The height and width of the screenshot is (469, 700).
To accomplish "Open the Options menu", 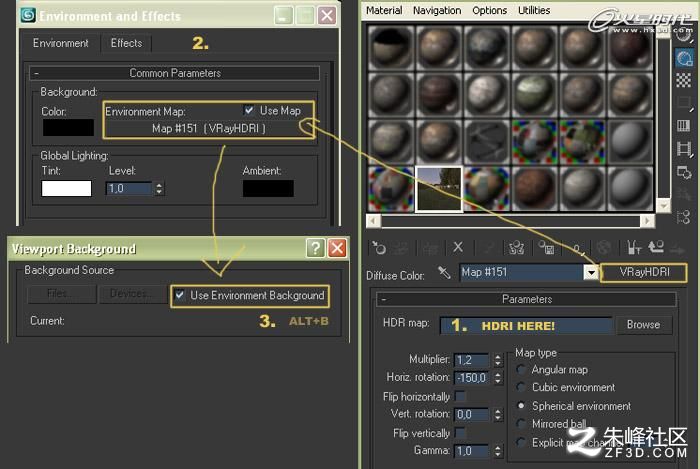I will click(x=489, y=10).
